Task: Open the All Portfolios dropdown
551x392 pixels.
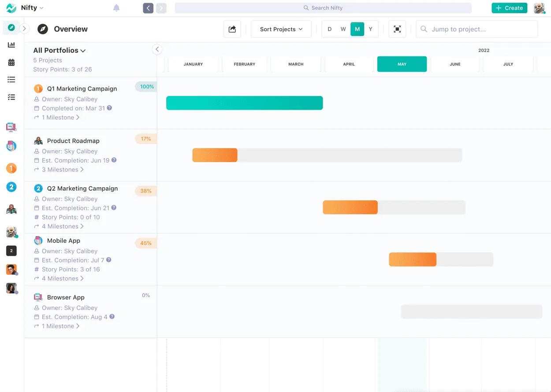Action: (x=59, y=50)
